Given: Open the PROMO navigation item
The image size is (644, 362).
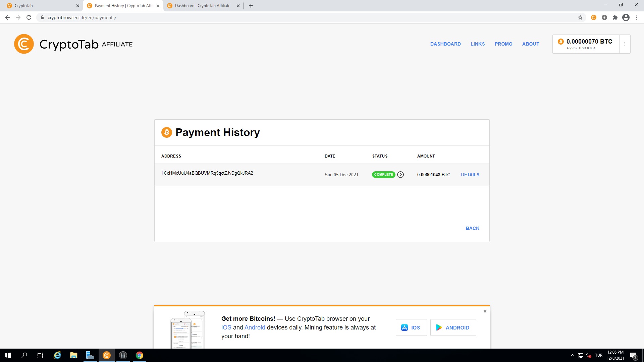Looking at the screenshot, I should click(x=503, y=44).
